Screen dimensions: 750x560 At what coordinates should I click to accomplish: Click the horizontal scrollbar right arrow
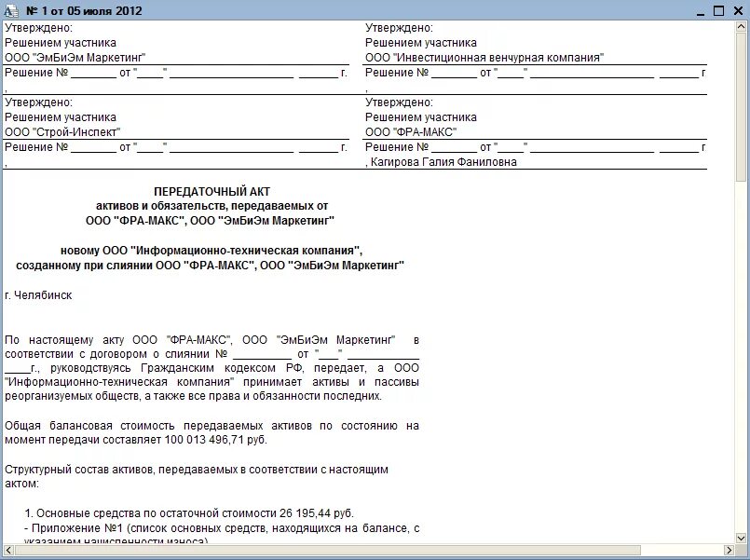(730, 549)
